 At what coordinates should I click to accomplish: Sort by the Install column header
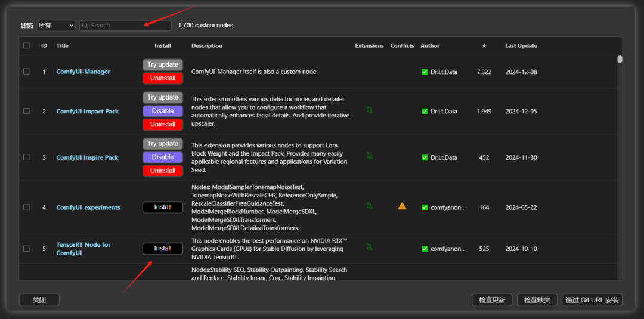click(x=163, y=45)
